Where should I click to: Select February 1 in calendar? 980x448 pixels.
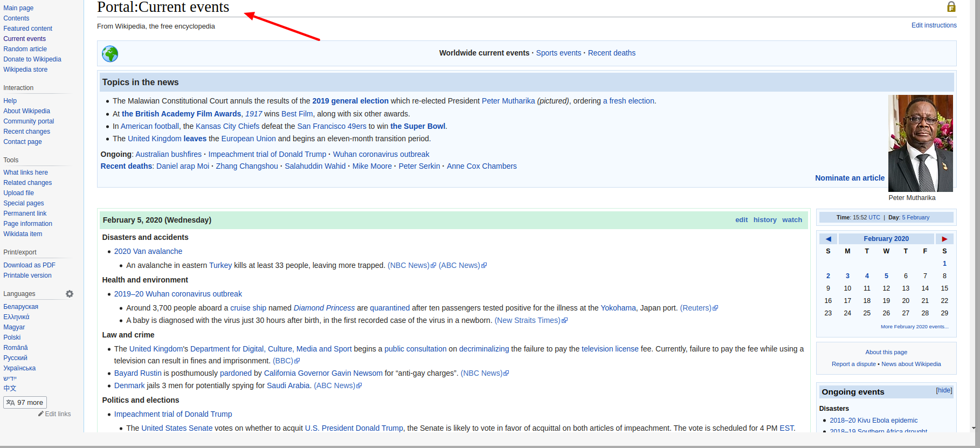[944, 264]
